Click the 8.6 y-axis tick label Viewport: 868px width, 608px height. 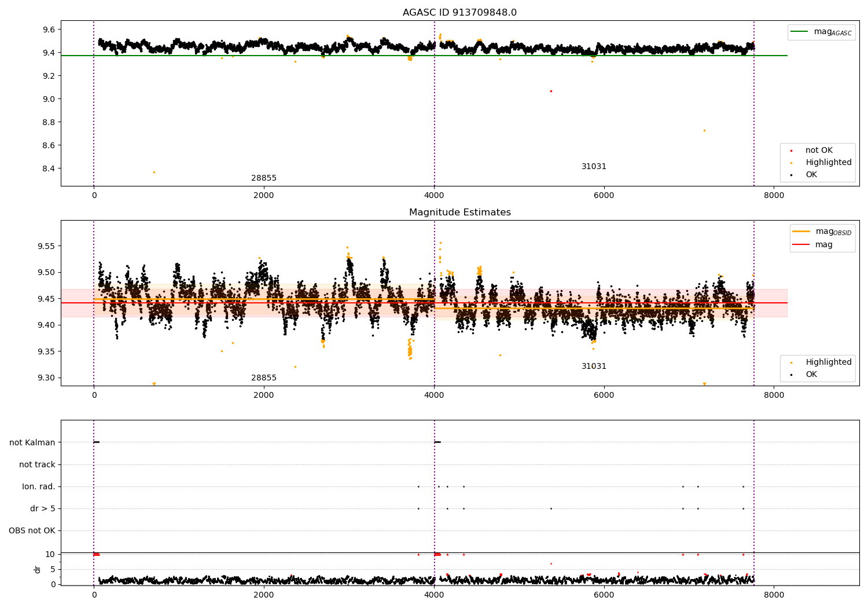point(49,145)
